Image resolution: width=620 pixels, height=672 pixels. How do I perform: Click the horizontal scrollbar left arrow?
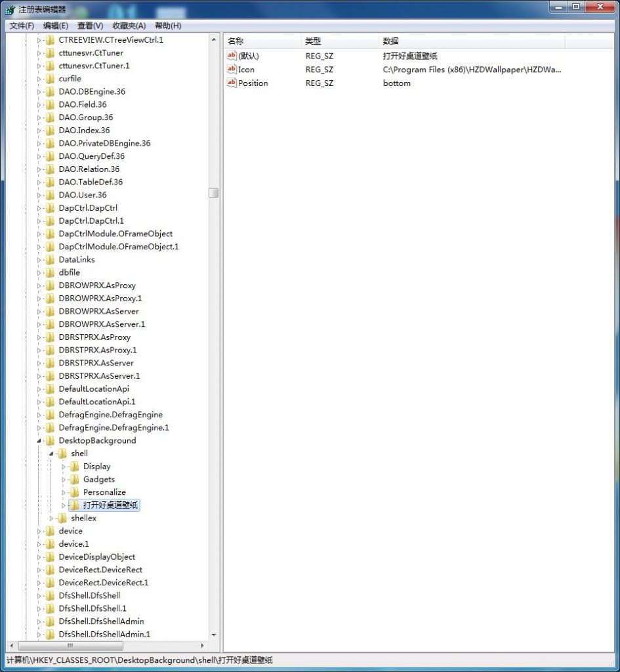(12, 646)
